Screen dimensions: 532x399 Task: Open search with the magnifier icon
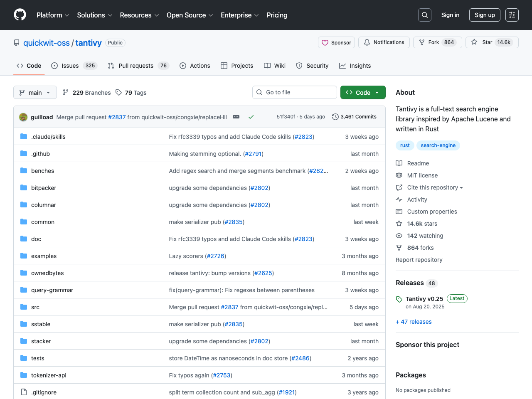(424, 15)
